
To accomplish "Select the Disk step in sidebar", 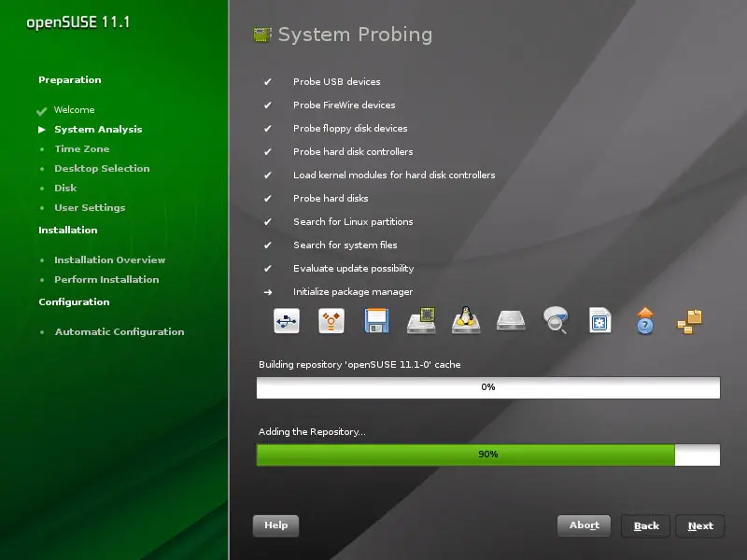I will [65, 189].
